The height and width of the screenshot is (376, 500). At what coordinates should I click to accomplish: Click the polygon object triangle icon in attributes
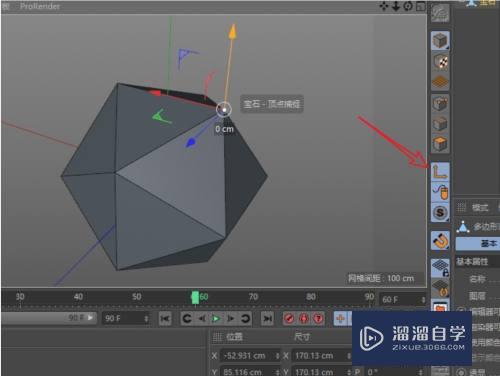pos(463,227)
